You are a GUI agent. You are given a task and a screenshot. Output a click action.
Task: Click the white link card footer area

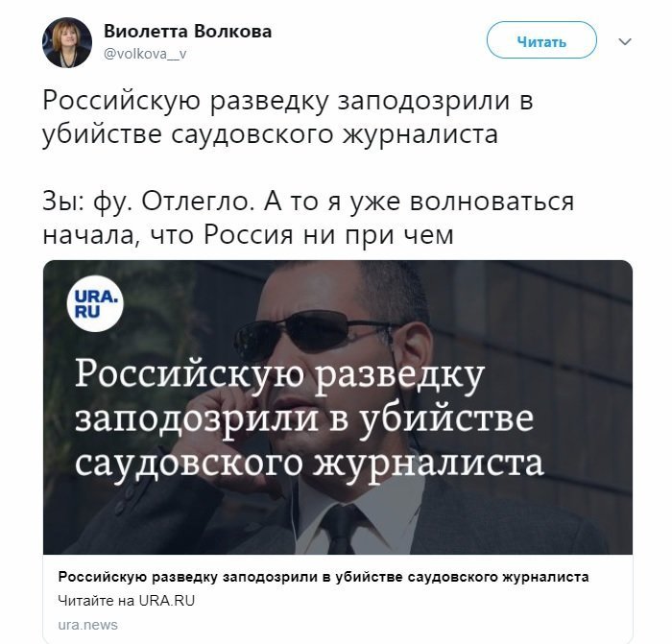[x=338, y=599]
